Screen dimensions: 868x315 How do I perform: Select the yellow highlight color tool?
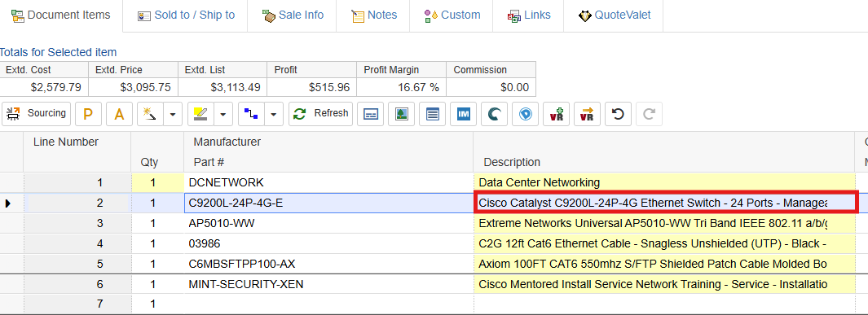pyautogui.click(x=200, y=114)
